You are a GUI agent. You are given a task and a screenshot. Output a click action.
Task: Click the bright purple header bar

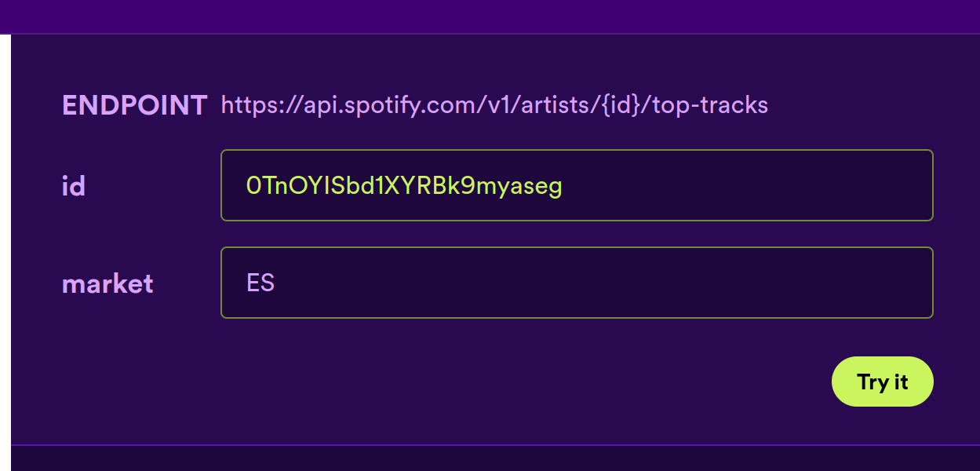[490, 16]
